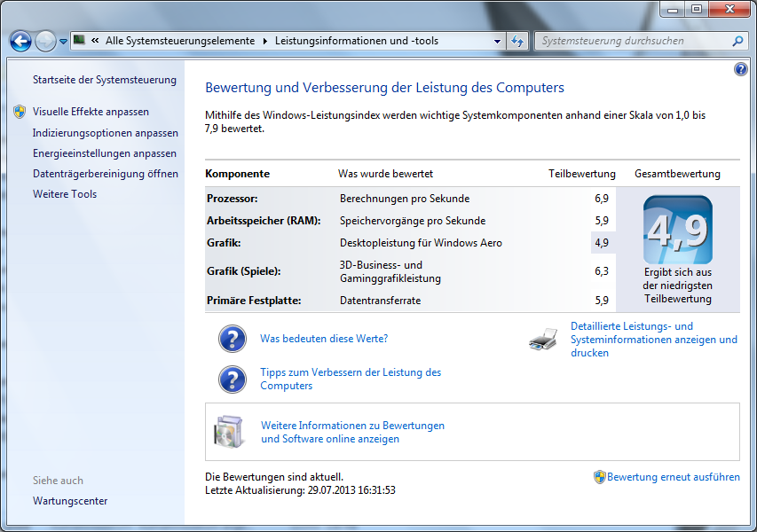Open help via the blue question icon
Image resolution: width=757 pixels, height=532 pixels.
[x=741, y=69]
